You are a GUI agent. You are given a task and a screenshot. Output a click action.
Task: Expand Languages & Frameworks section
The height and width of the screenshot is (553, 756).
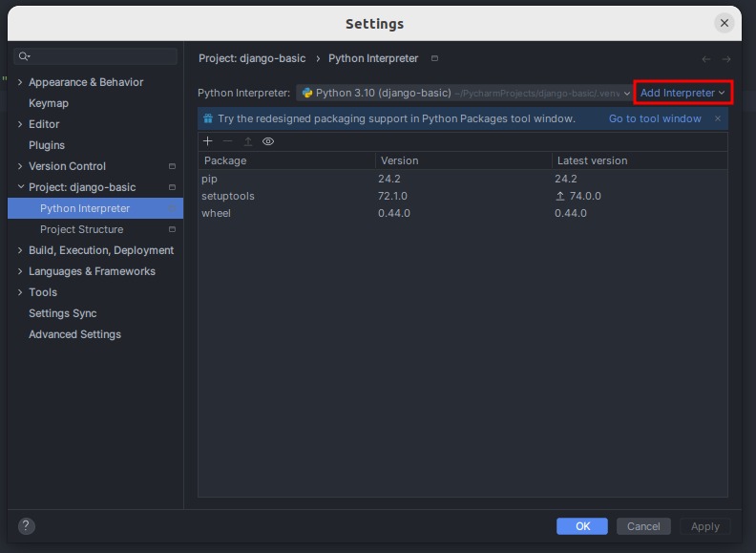point(20,271)
